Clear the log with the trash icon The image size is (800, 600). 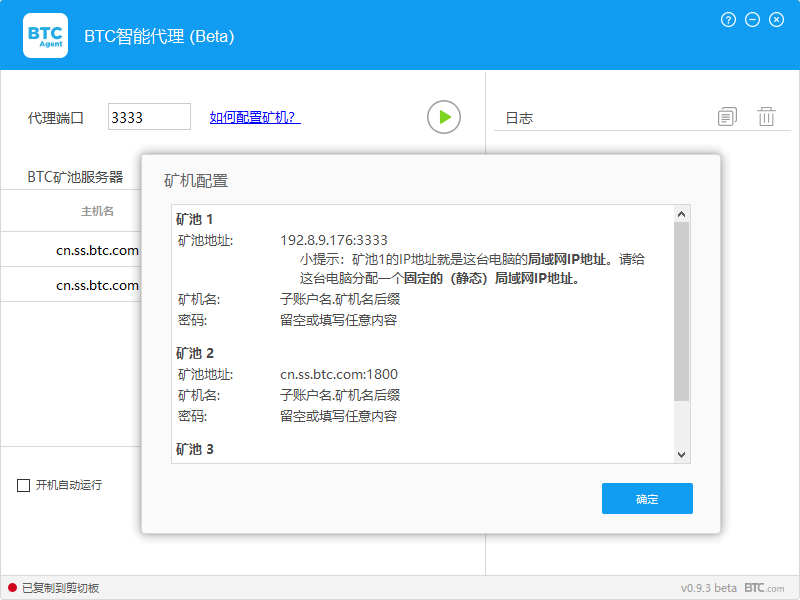tap(766, 116)
